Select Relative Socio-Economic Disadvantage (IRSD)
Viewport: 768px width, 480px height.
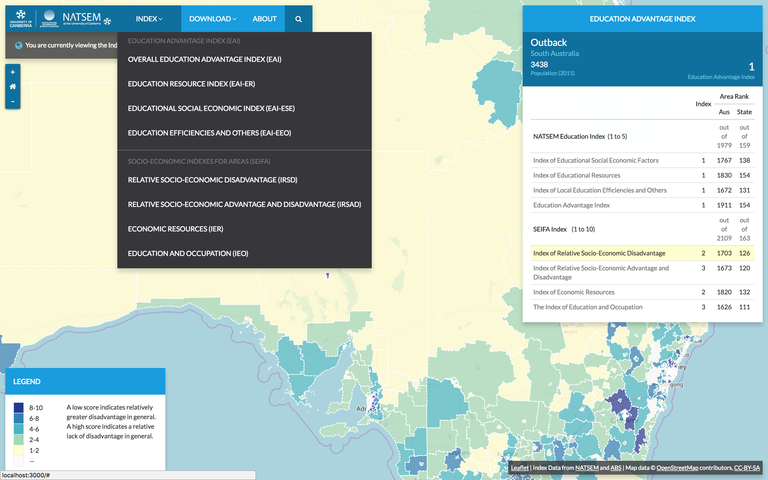(x=214, y=180)
